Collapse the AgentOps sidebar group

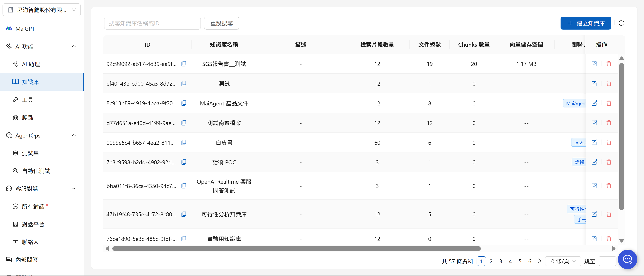[x=74, y=135]
